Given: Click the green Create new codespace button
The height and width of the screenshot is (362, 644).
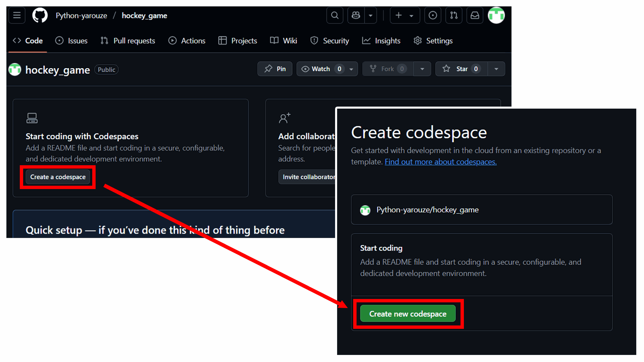Looking at the screenshot, I should pyautogui.click(x=408, y=314).
